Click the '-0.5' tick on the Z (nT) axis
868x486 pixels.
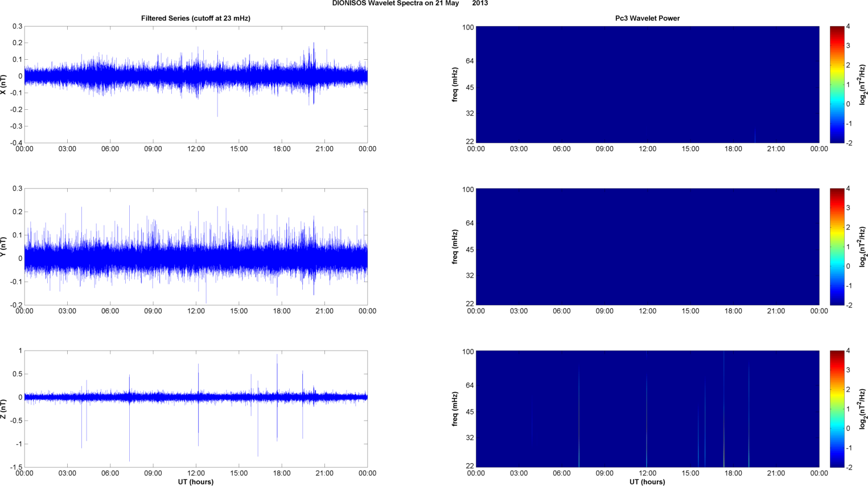[x=15, y=421]
